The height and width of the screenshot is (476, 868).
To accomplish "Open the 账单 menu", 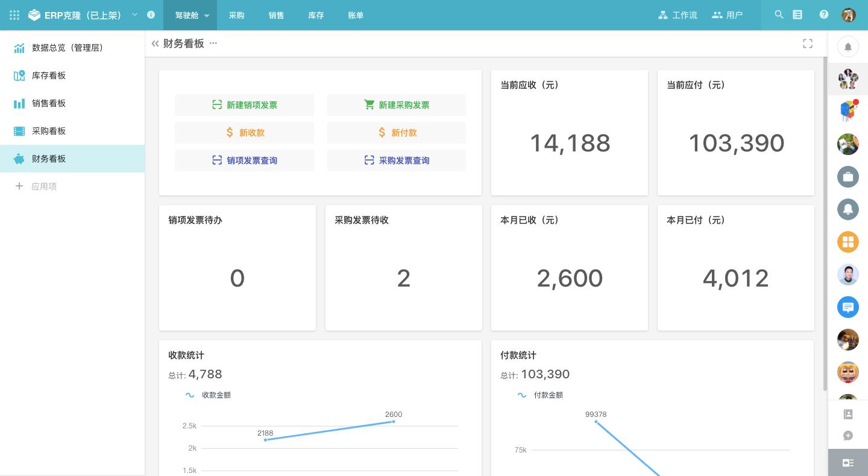I will [356, 15].
